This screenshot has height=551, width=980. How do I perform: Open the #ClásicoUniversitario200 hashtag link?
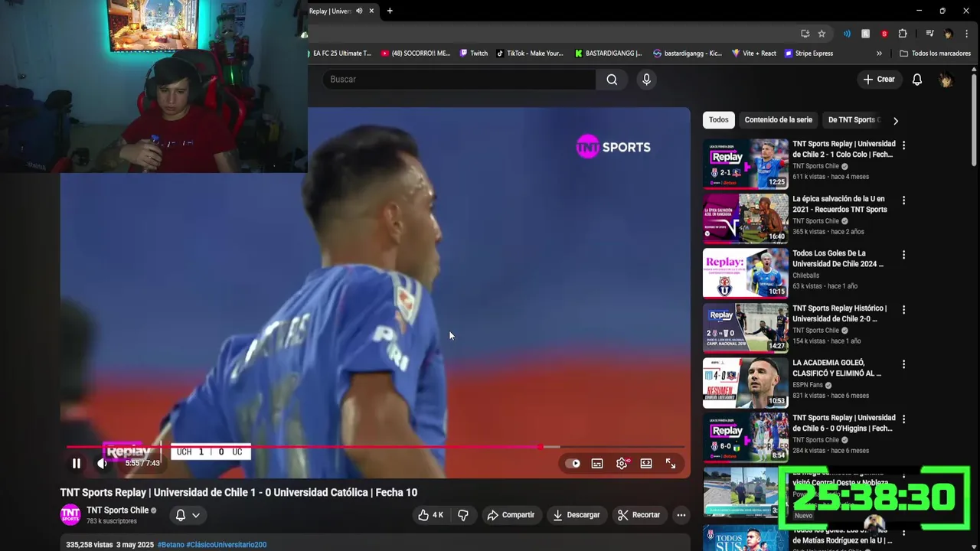227,545
